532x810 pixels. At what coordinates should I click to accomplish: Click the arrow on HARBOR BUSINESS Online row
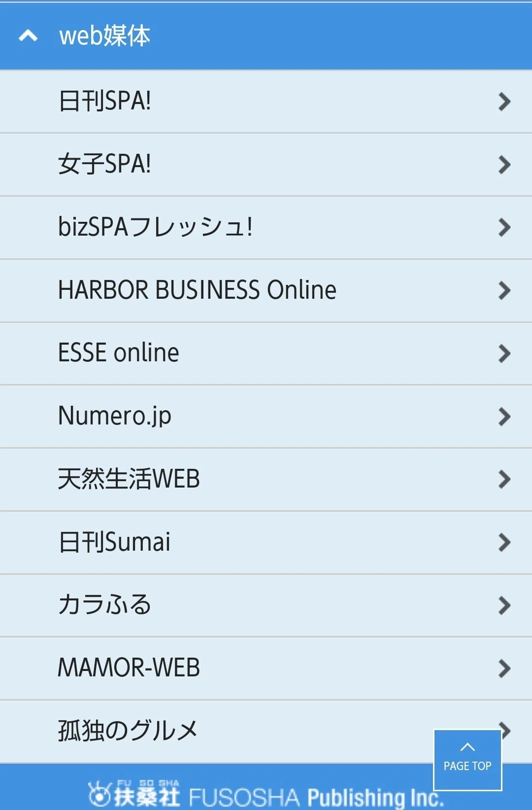coord(504,291)
